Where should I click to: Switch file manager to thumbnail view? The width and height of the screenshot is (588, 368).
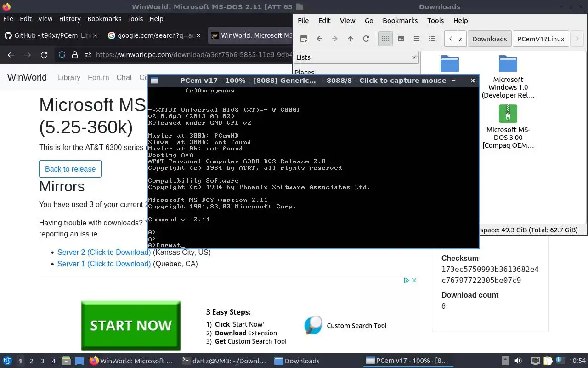point(401,39)
